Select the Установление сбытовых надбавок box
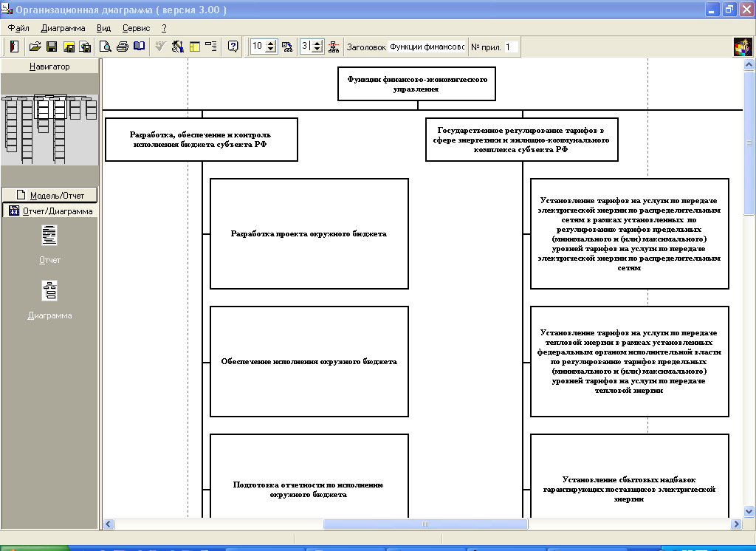Screen dimensions: 756x551 point(629,476)
